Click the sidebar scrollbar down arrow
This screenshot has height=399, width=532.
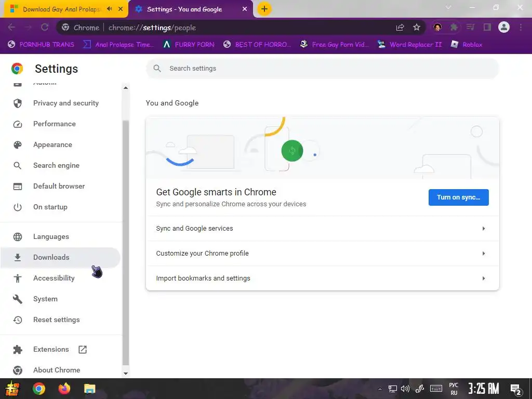[x=126, y=374]
